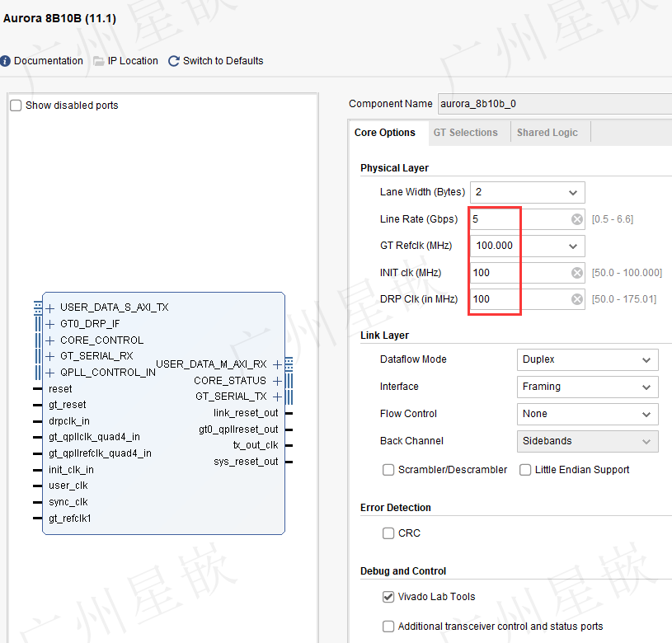Click the Switch to Defaults link
The image size is (672, 643).
coord(223,61)
